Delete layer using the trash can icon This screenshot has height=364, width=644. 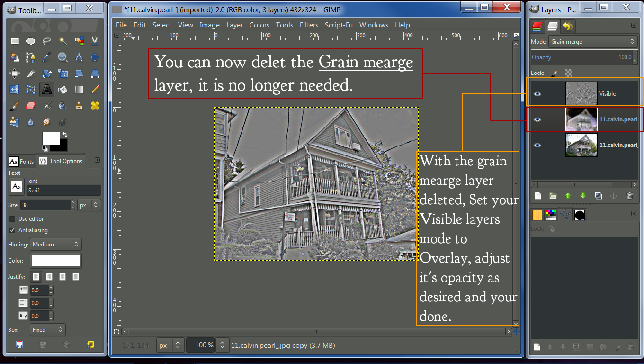pyautogui.click(x=629, y=195)
